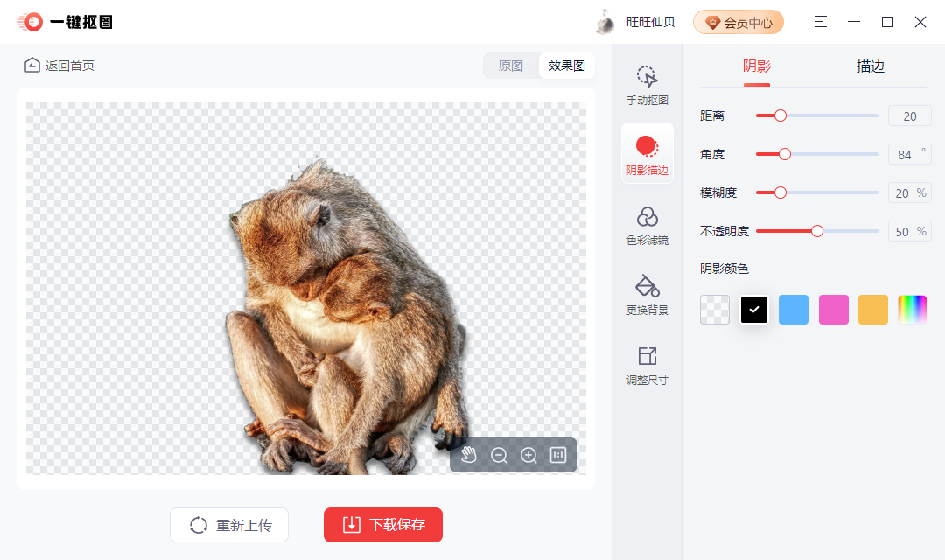Click the 角度 angle value input field
This screenshot has height=560, width=945.
pos(909,153)
